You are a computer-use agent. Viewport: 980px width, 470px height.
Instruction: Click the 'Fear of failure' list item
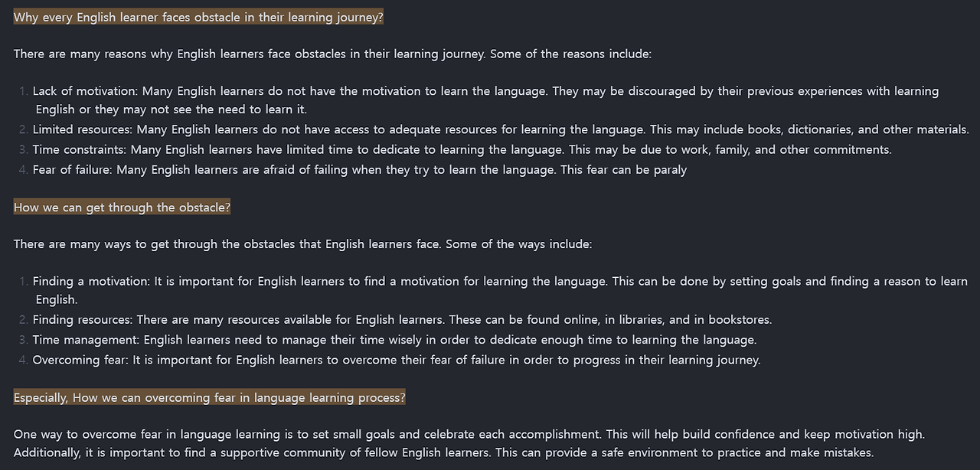[x=360, y=169]
